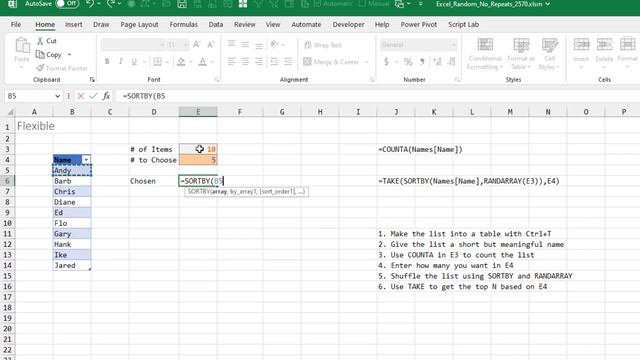Click the Comma Style icon
The width and height of the screenshot is (640, 360).
422,62
